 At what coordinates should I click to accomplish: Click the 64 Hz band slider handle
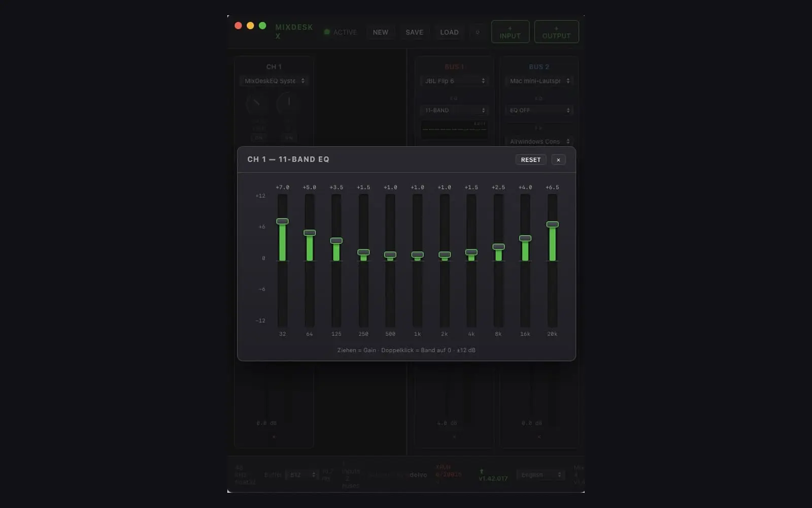click(x=310, y=233)
